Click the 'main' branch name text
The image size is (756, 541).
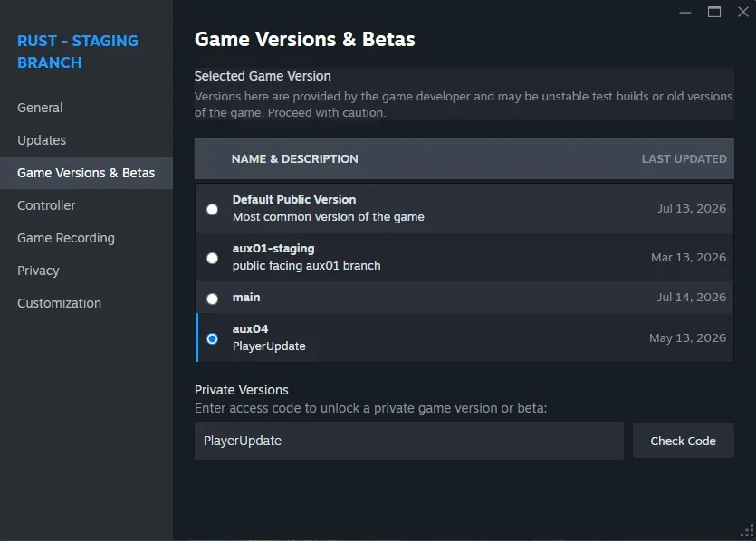[x=246, y=298]
